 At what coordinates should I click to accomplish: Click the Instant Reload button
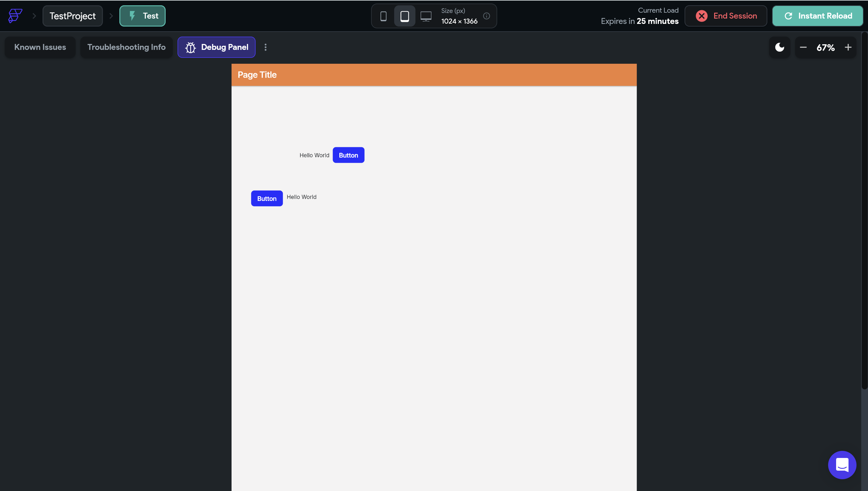(817, 16)
